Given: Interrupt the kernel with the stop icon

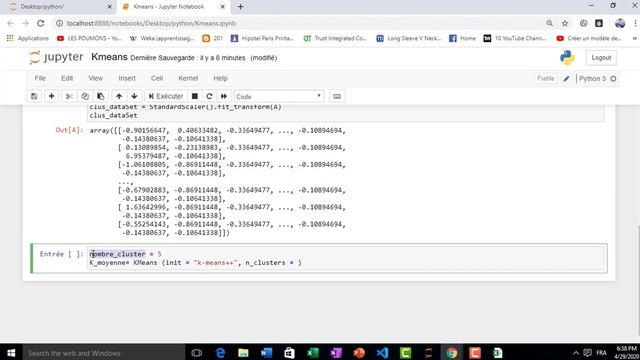Looking at the screenshot, I should pyautogui.click(x=195, y=96).
